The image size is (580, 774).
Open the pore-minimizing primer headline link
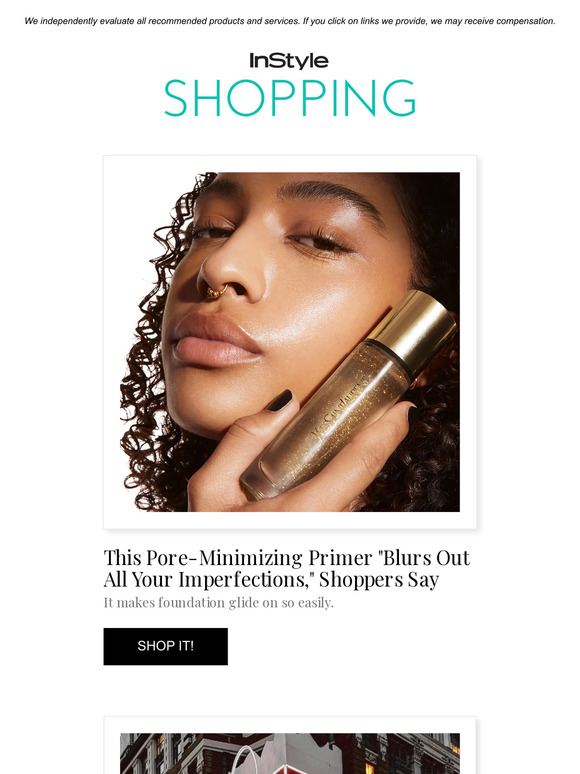click(286, 568)
